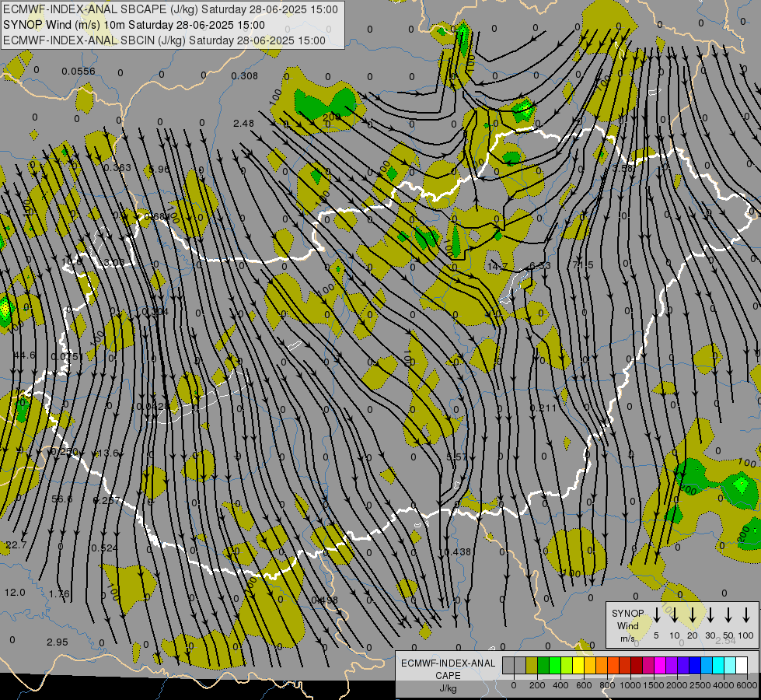761x700 pixels.
Task: Select the 5 m/s wind arrow in legend
Action: tap(657, 615)
